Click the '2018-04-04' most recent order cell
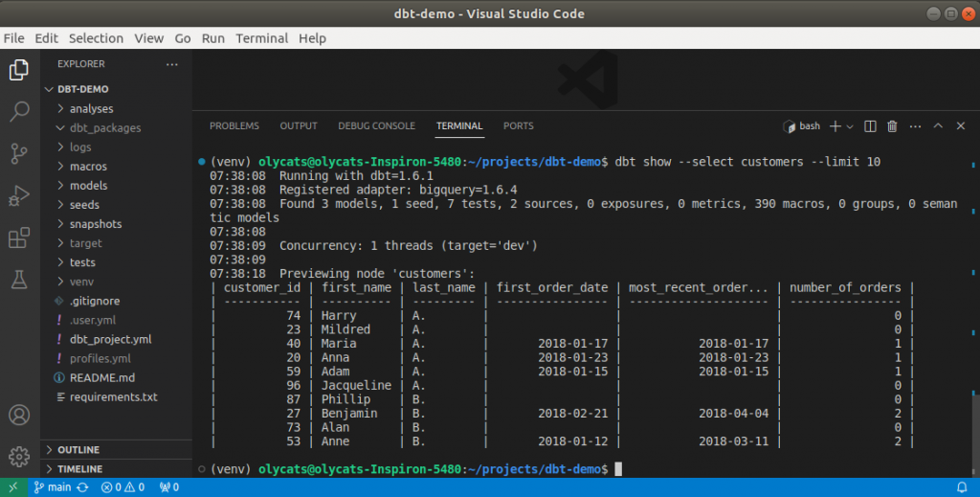The width and height of the screenshot is (980, 497). pos(734,414)
